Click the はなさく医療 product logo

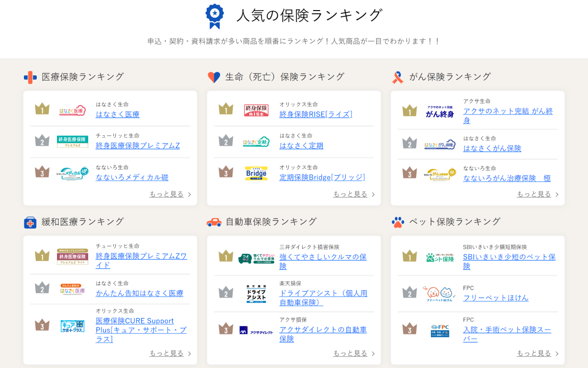pos(73,110)
